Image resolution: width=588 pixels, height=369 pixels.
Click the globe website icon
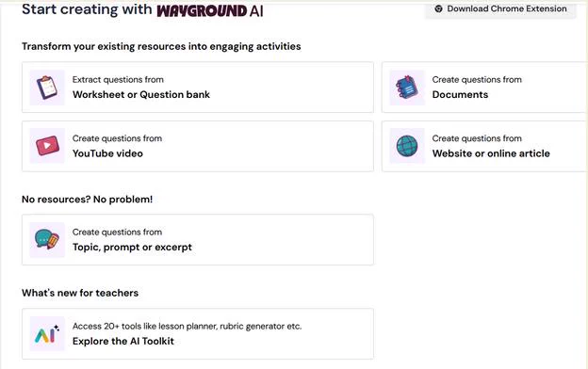tap(407, 146)
